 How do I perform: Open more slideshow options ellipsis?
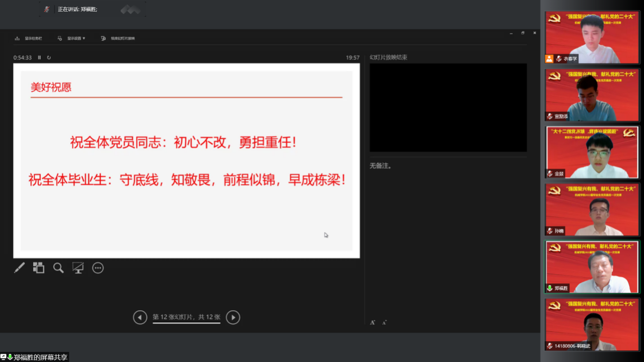[98, 268]
